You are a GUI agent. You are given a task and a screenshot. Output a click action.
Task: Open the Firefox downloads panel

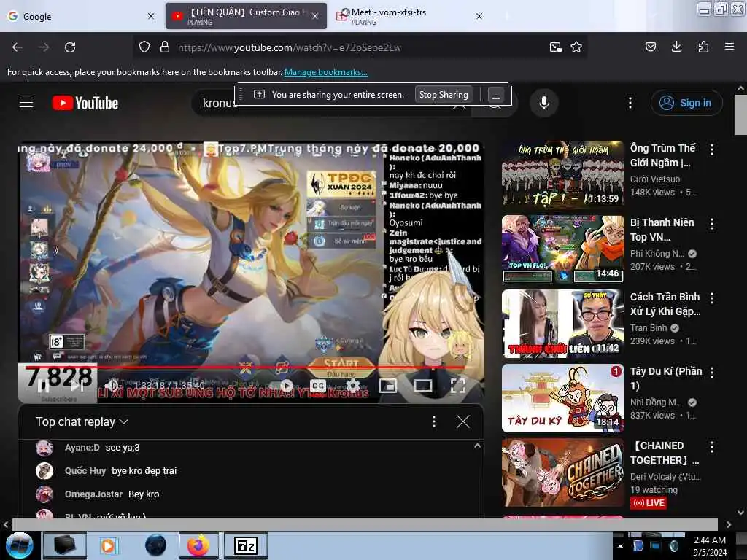click(676, 47)
